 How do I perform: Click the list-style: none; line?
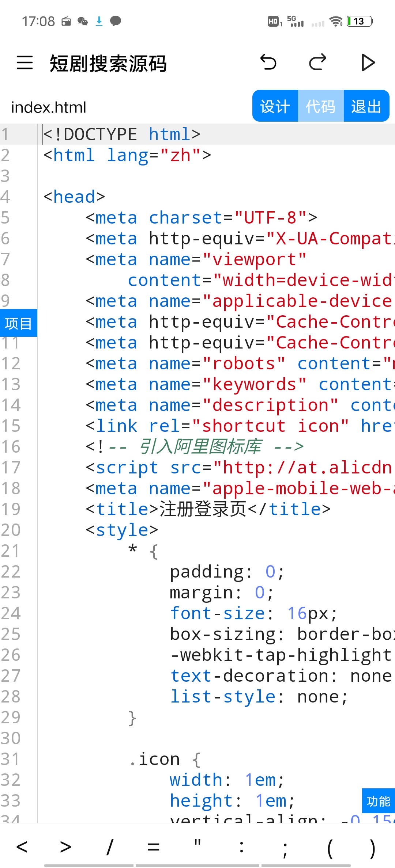pos(259,697)
